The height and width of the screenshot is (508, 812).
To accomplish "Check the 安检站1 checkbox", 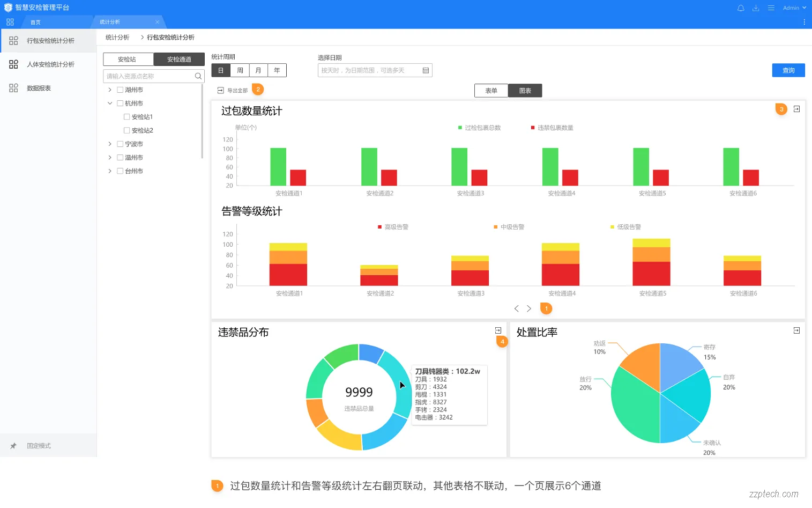I will [x=126, y=116].
